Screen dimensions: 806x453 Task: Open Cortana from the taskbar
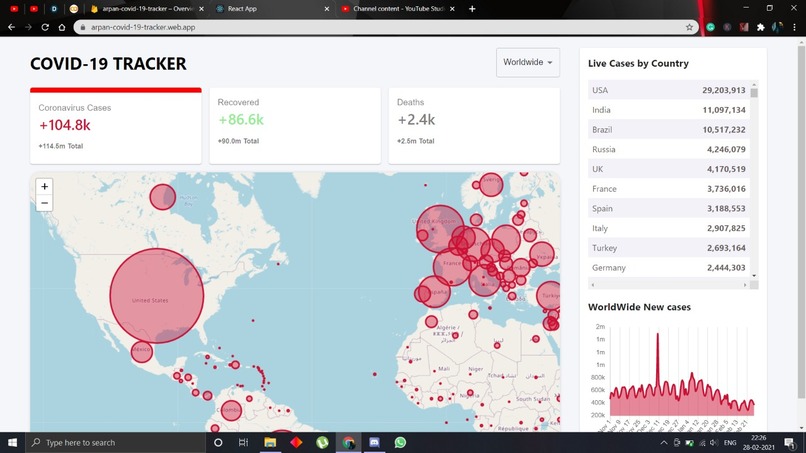tap(218, 442)
